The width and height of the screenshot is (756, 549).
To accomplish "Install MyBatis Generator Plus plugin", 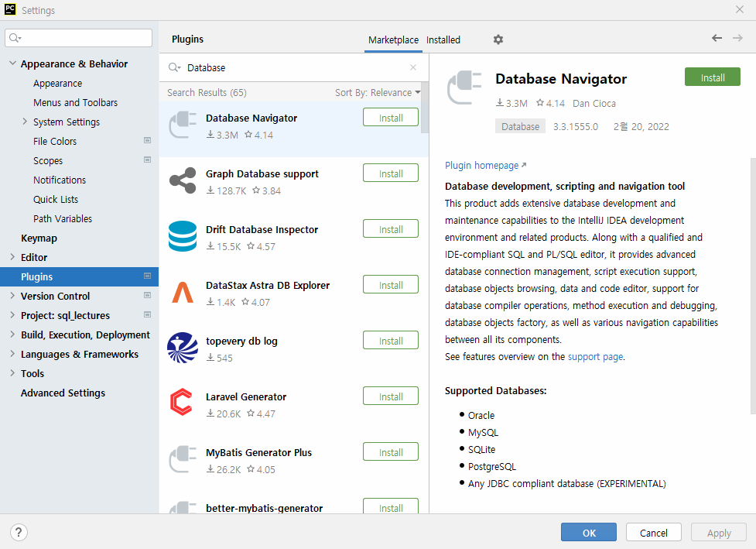I will pyautogui.click(x=391, y=452).
